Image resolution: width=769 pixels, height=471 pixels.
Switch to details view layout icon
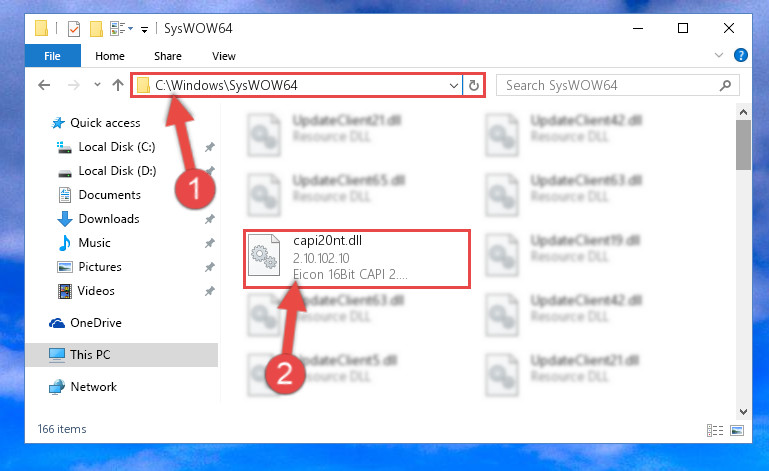tap(715, 430)
